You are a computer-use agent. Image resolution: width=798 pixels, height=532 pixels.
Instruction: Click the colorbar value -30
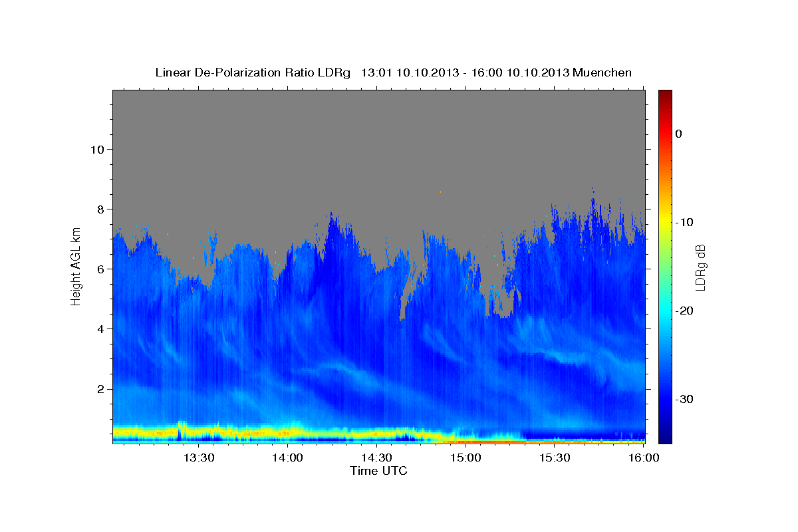pos(685,399)
